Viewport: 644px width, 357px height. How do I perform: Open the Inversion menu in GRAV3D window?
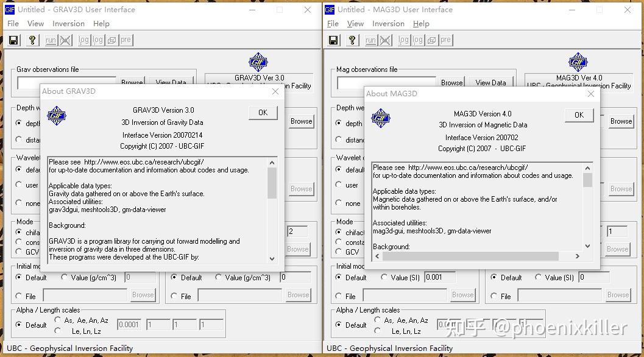click(x=68, y=24)
